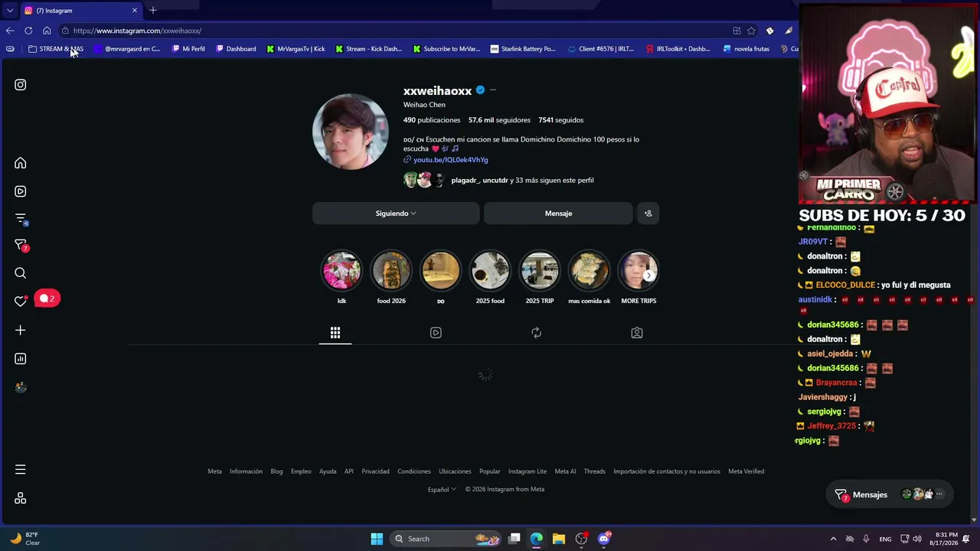Open the Reels icon in the left sidebar
Viewport: 980px width, 551px height.
(x=21, y=191)
